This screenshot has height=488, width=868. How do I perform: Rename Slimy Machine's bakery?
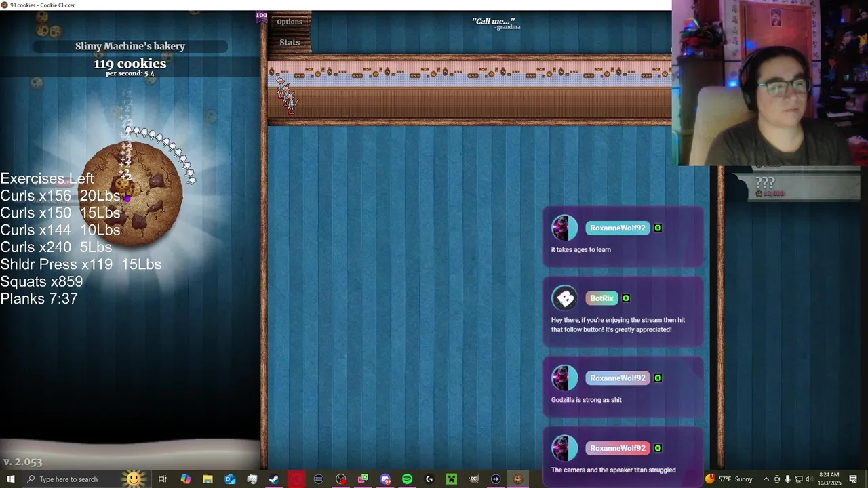coord(130,46)
